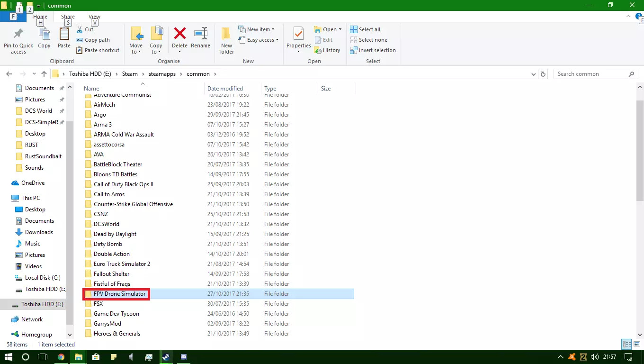Open the Customize Quick Access Toolbar dropdown
Image resolution: width=644 pixels, height=364 pixels.
tap(38, 6)
